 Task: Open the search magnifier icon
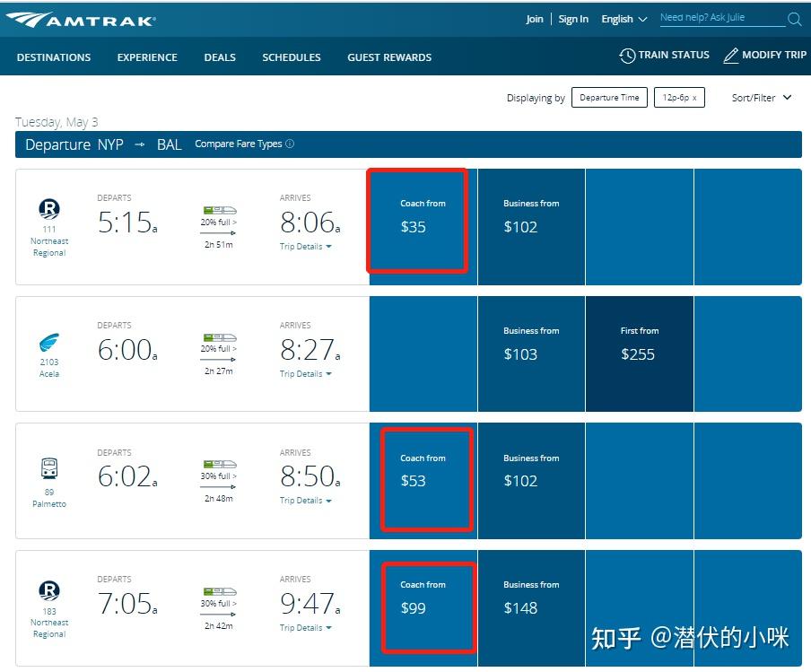click(794, 19)
